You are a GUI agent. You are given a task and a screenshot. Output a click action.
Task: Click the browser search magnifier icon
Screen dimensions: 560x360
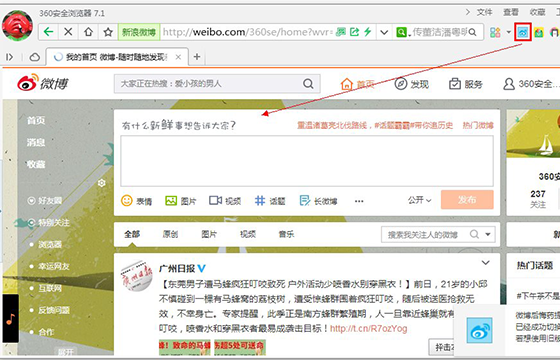[x=472, y=32]
